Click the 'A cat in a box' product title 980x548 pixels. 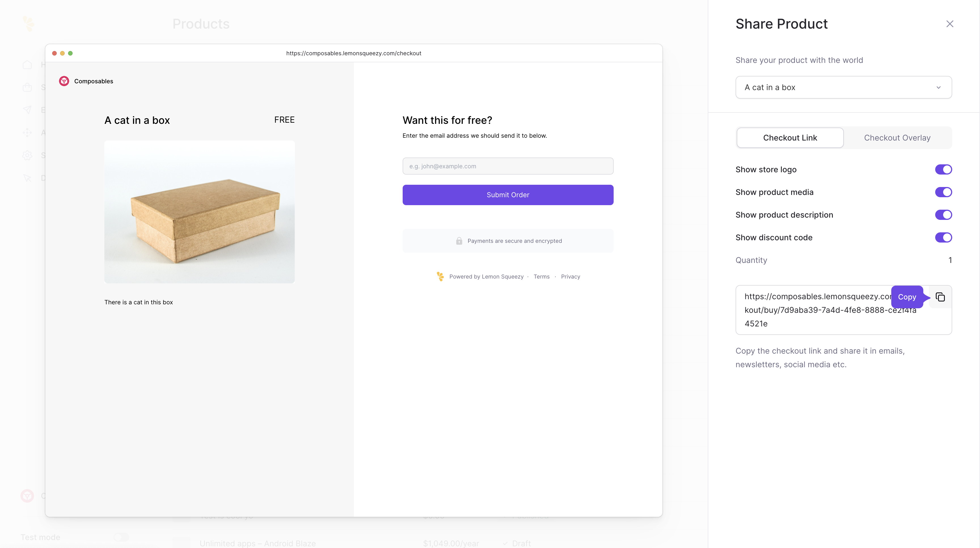[x=137, y=120]
